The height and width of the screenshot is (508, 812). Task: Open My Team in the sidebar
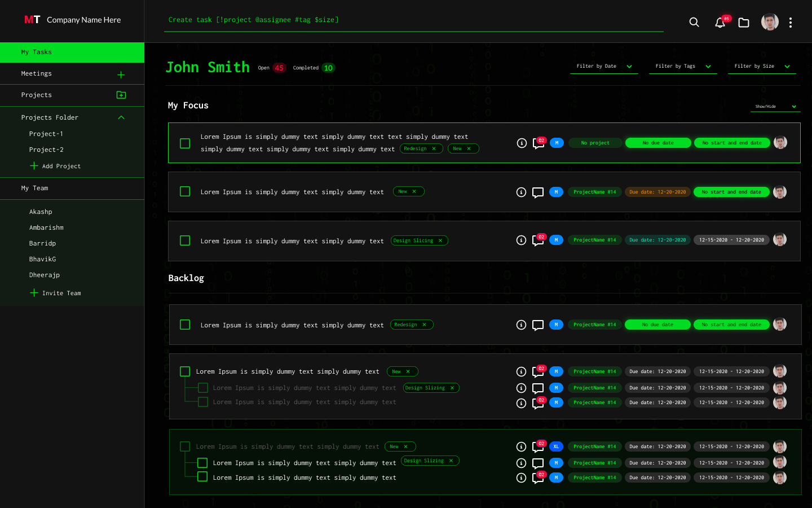coord(35,188)
